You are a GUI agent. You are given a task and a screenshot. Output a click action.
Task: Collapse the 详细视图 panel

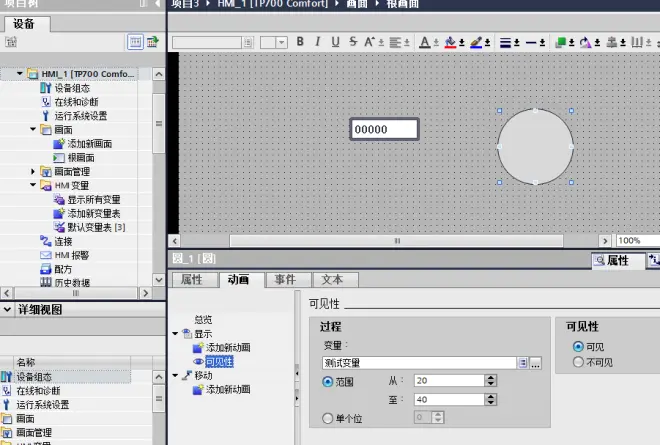point(7,309)
